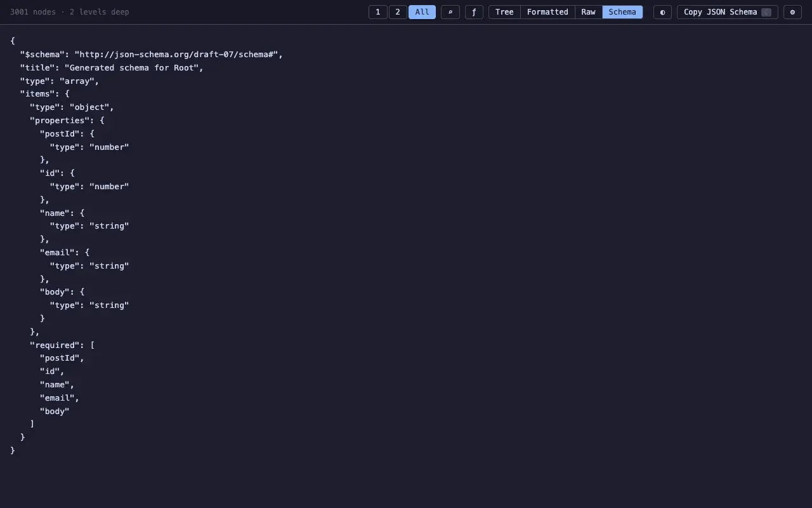Select the Schema view tab
This screenshot has width=812, height=508.
coord(622,12)
